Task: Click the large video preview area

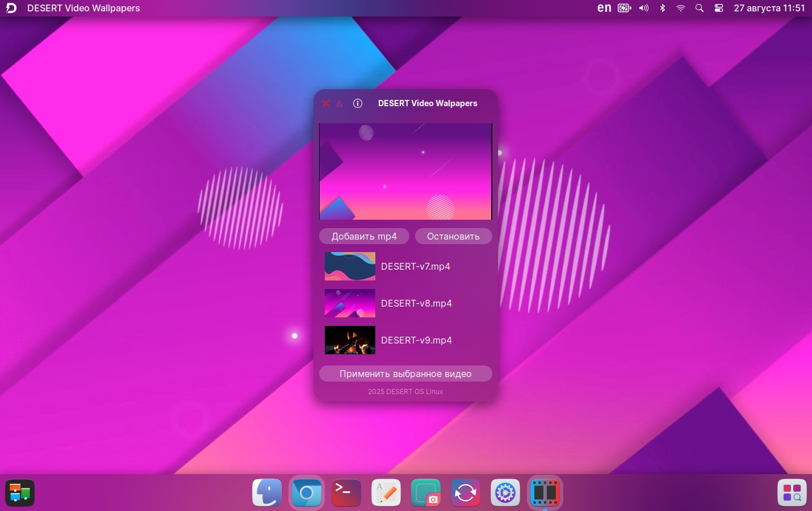Action: [405, 171]
